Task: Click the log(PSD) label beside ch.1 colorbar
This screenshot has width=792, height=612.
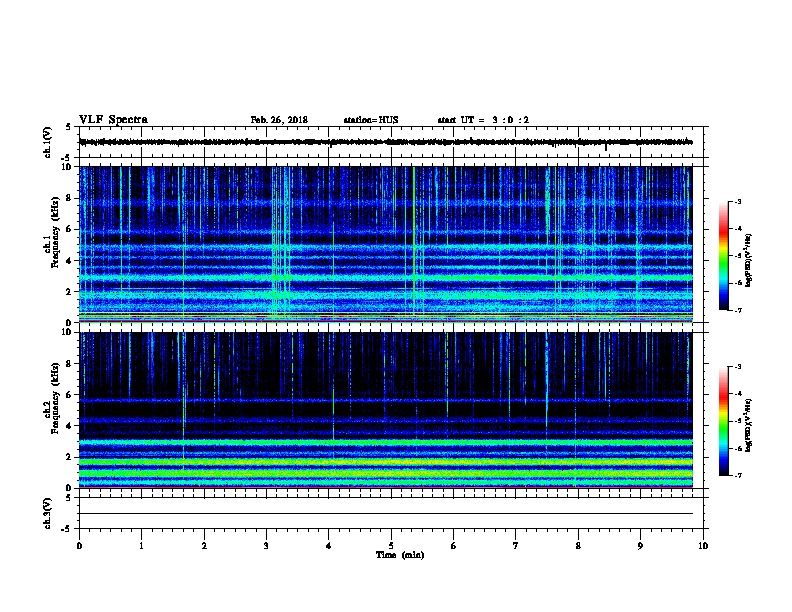Action: click(x=749, y=260)
